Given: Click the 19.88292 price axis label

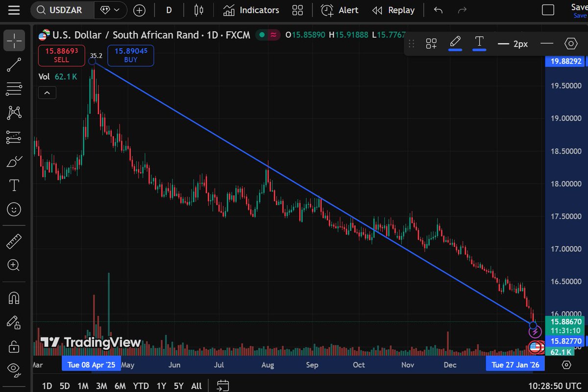Looking at the screenshot, I should click(566, 62).
